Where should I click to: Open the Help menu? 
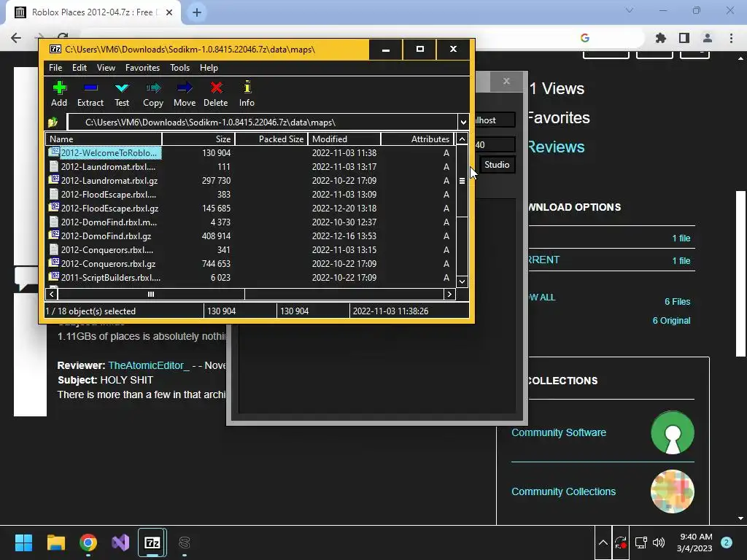click(x=209, y=68)
